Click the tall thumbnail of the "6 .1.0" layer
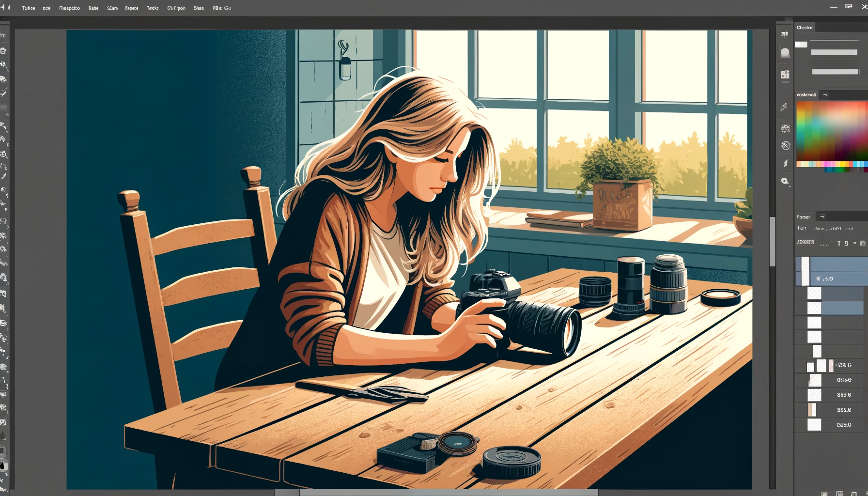This screenshot has width=868, height=496. click(805, 271)
